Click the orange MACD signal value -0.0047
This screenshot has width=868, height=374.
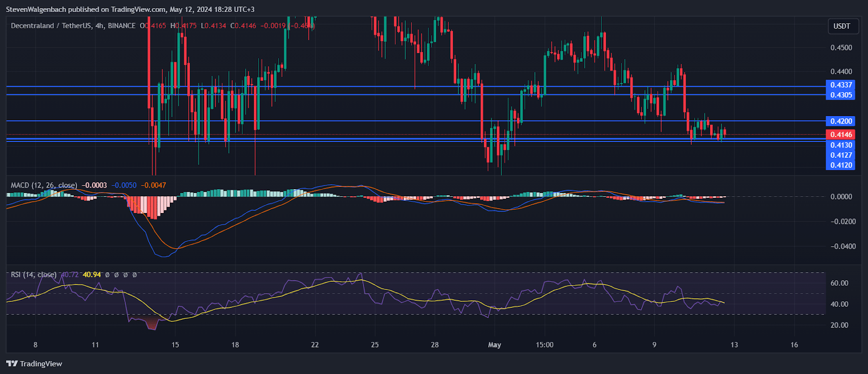[x=154, y=185]
